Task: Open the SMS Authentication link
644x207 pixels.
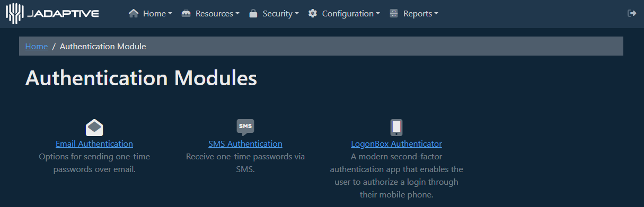Action: (245, 144)
